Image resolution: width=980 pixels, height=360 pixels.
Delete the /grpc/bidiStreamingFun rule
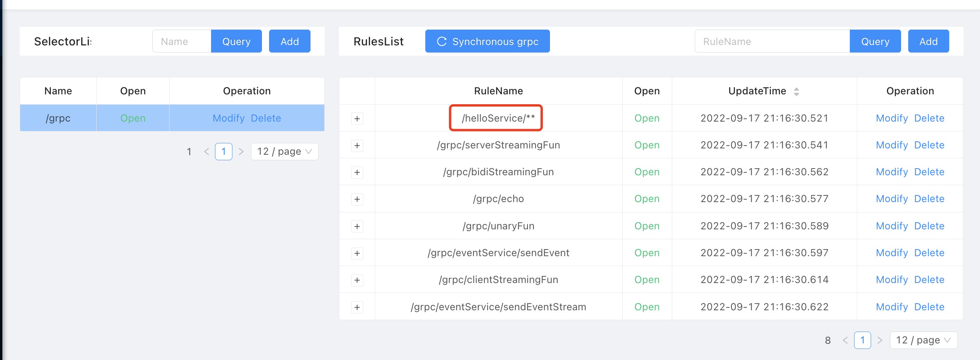point(929,172)
